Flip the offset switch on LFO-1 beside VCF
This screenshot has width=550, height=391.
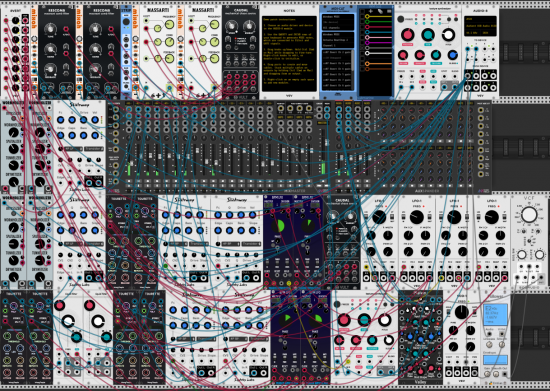pyautogui.click(x=478, y=217)
